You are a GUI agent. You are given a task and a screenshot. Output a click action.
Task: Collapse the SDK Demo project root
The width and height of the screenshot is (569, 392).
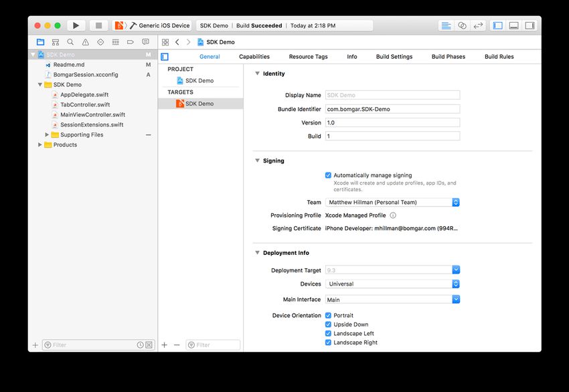click(x=33, y=55)
